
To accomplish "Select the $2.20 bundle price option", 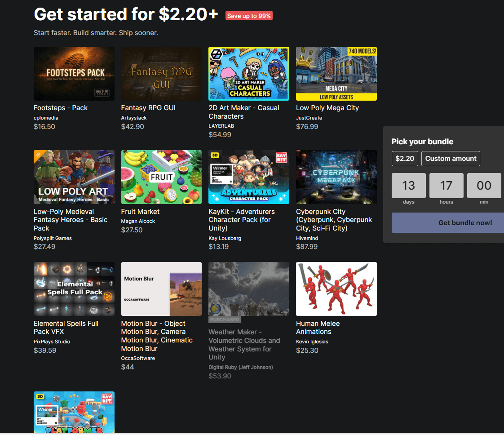I will pos(405,159).
